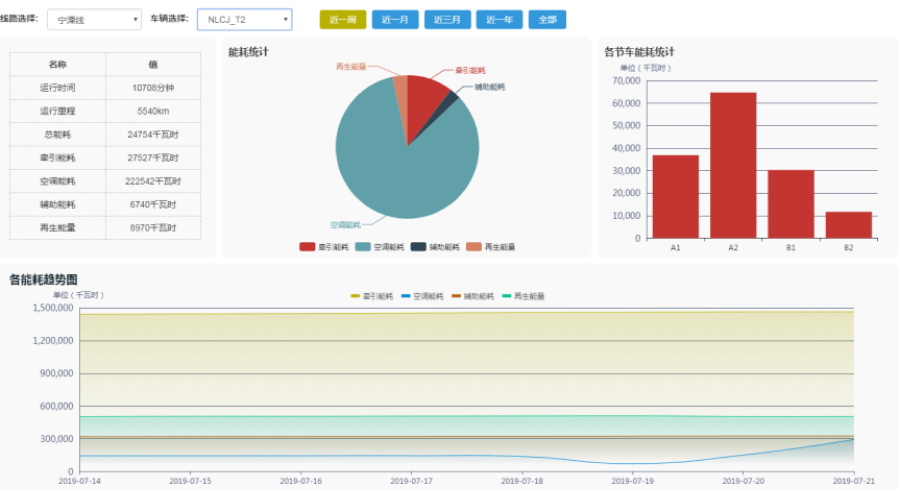Click the 运行时间 cell in the table

pos(57,88)
